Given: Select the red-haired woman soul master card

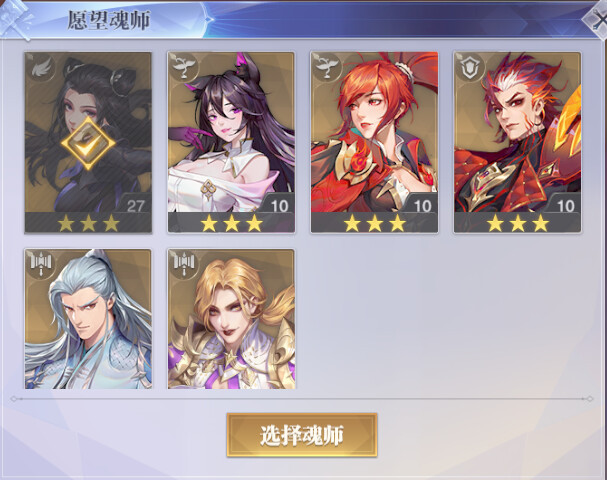Looking at the screenshot, I should [374, 142].
